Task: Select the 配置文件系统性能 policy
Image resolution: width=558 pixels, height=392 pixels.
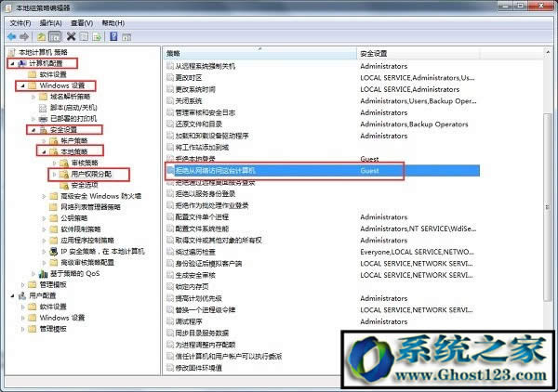Action: [x=202, y=229]
